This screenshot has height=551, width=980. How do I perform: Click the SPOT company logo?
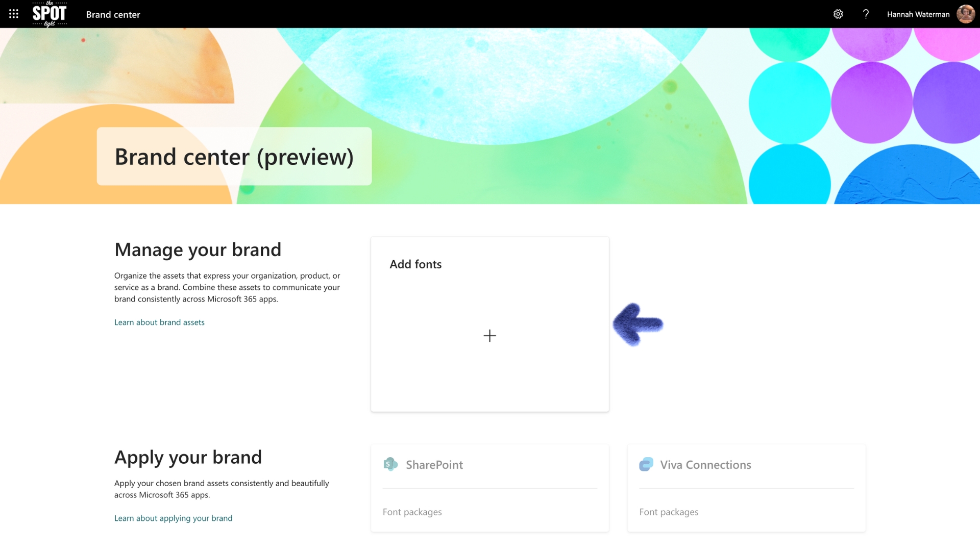50,14
